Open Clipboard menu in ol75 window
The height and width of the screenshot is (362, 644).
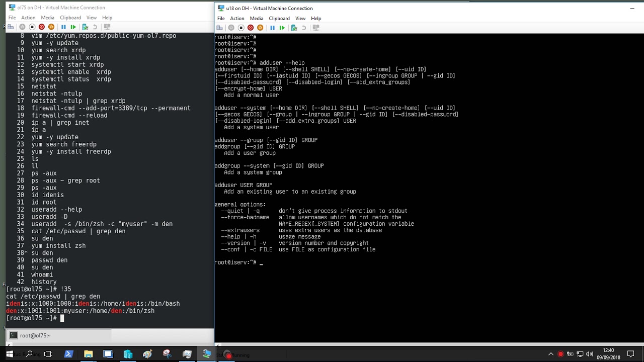coord(70,18)
